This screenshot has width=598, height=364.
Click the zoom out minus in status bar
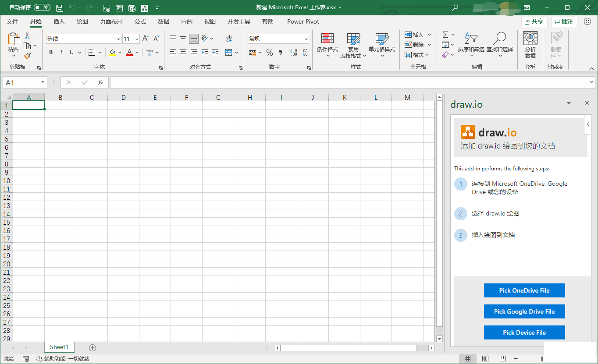coord(516,359)
